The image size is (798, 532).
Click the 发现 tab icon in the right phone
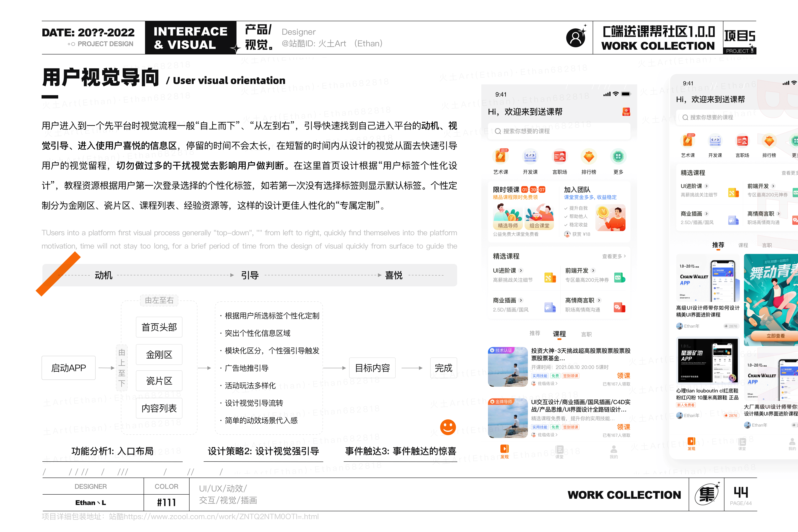click(x=691, y=441)
